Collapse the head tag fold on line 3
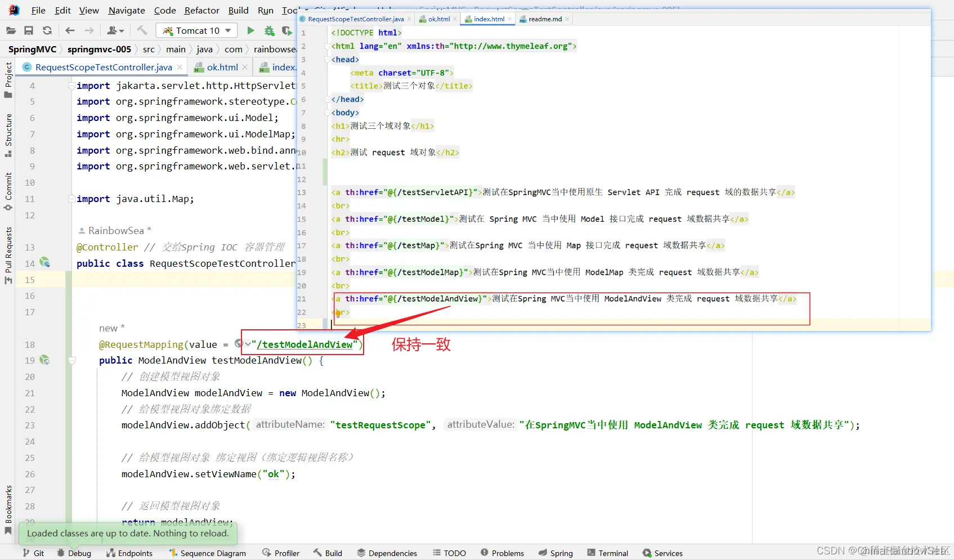This screenshot has width=954, height=560. click(327, 59)
